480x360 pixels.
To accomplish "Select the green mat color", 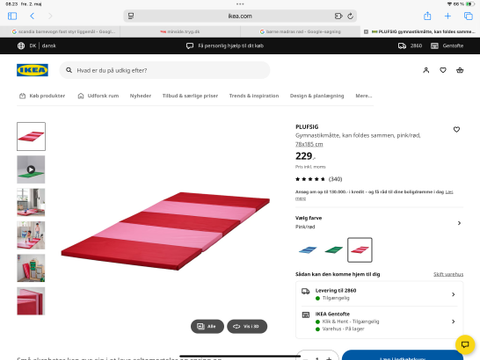I will [334, 250].
